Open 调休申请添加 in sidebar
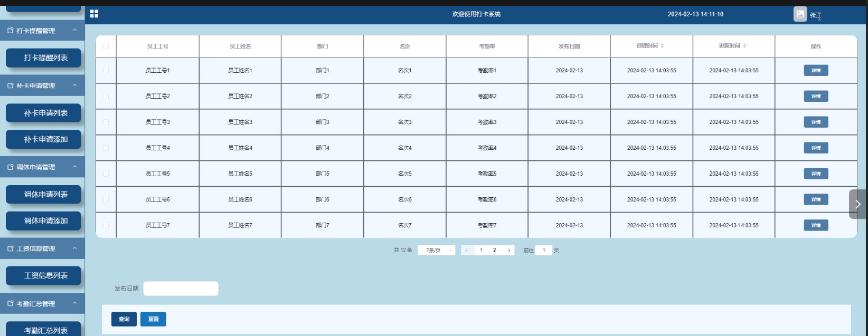 coord(43,220)
